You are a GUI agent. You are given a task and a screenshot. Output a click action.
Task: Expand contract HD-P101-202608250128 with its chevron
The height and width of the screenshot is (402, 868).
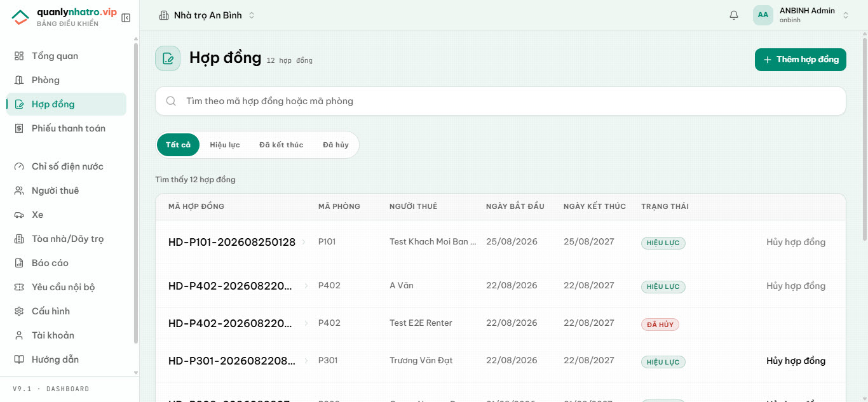coord(304,242)
